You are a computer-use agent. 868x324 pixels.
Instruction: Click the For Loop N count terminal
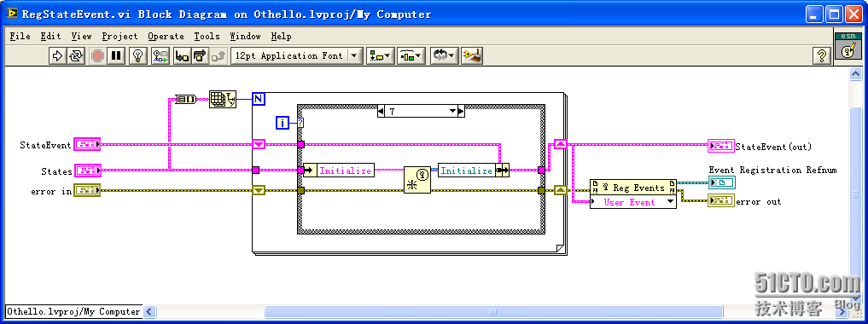pyautogui.click(x=259, y=99)
